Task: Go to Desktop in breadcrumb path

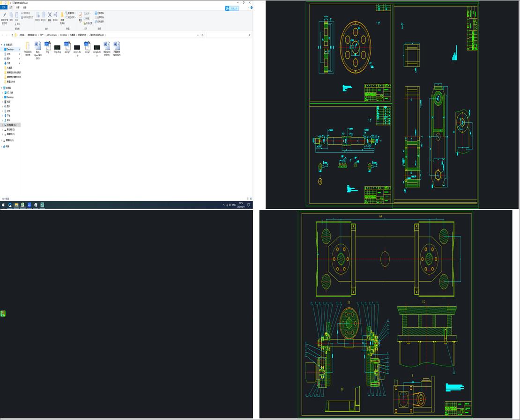Action: click(63, 35)
